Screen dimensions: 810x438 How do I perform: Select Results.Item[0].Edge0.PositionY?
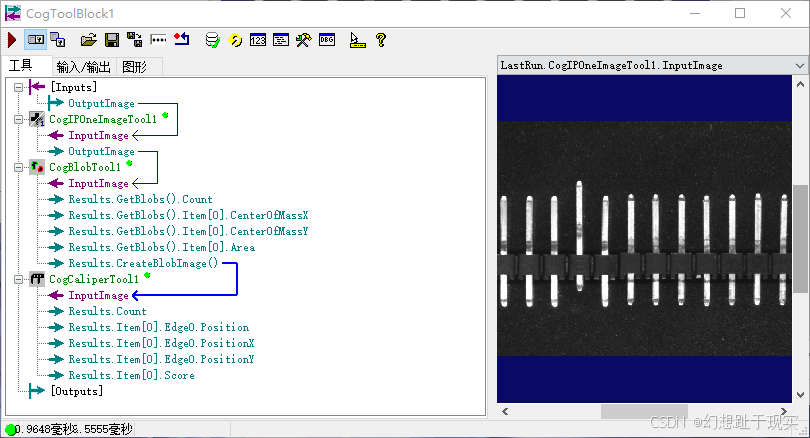click(161, 359)
